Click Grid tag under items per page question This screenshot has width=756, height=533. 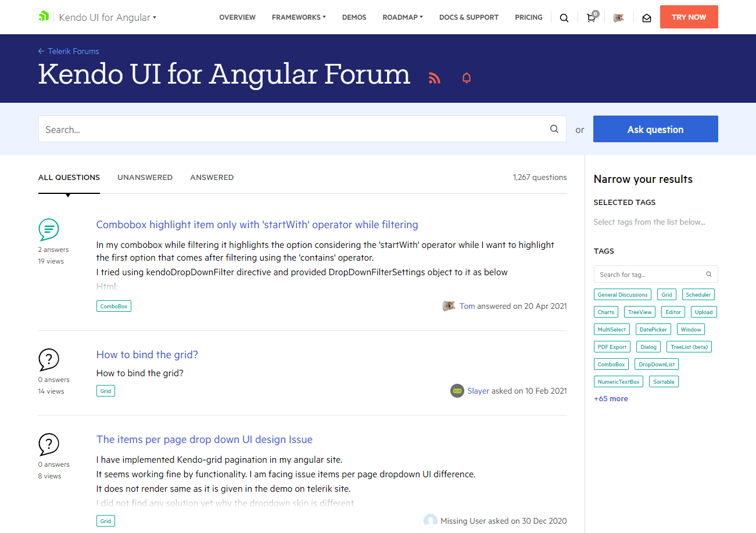pos(106,521)
